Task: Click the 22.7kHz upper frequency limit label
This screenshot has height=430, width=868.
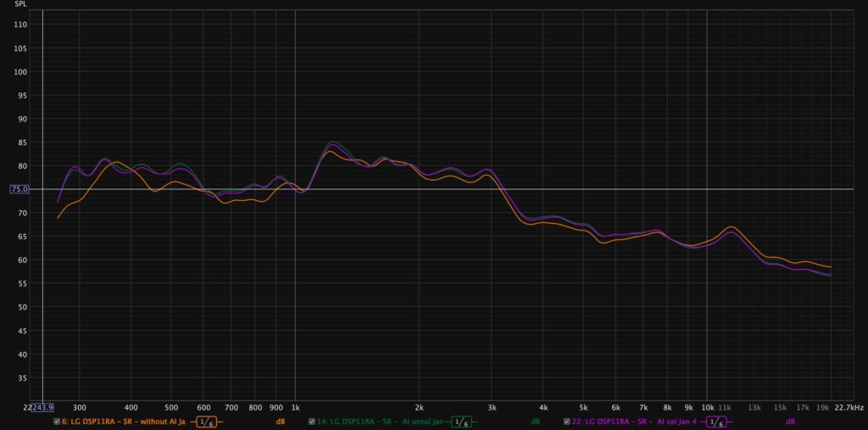Action: [849, 407]
